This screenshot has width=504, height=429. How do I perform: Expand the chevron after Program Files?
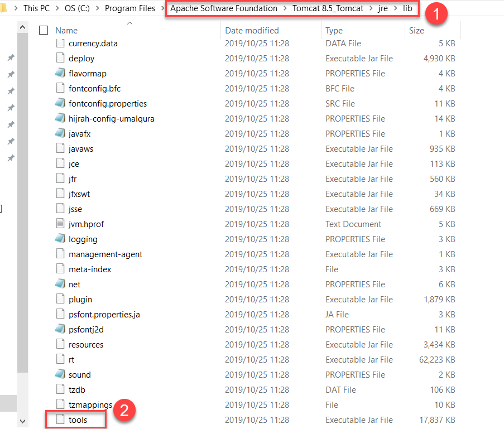[162, 8]
